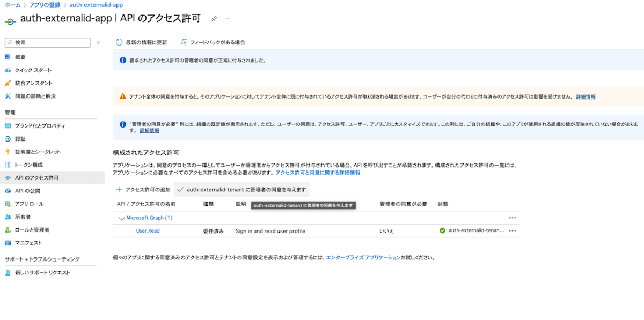Click the 所有者 people icon
Viewport: 644px width, 320px height.
click(8, 217)
